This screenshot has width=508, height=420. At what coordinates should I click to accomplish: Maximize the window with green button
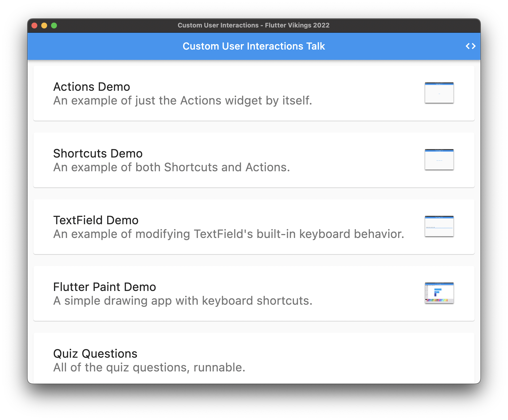[x=54, y=26]
